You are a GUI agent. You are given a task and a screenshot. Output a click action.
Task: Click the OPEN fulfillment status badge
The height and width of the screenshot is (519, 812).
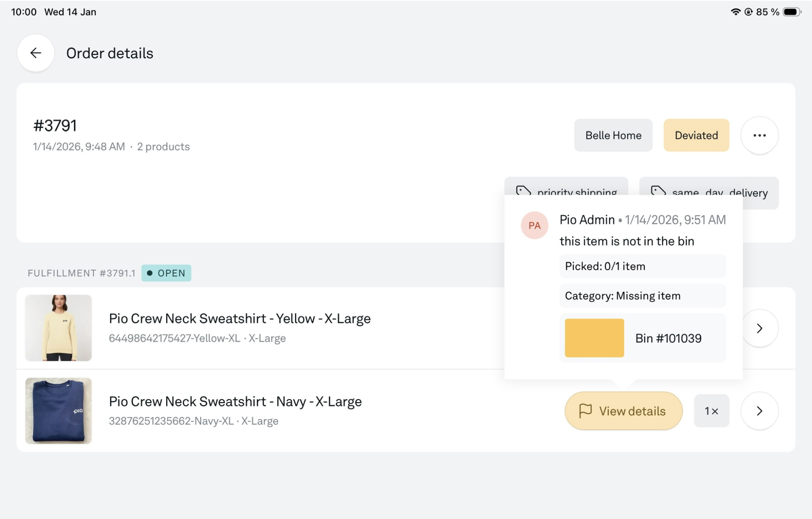(166, 273)
